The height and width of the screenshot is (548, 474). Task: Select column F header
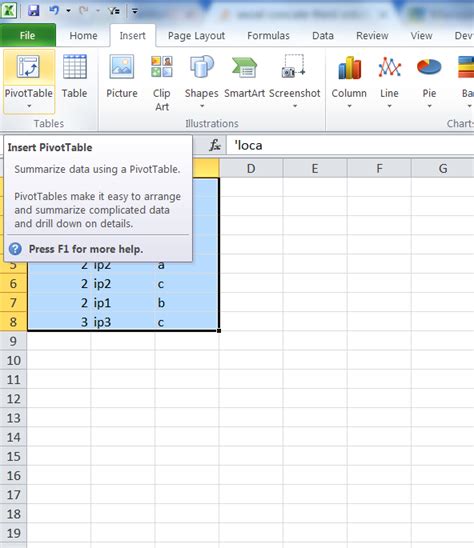379,168
